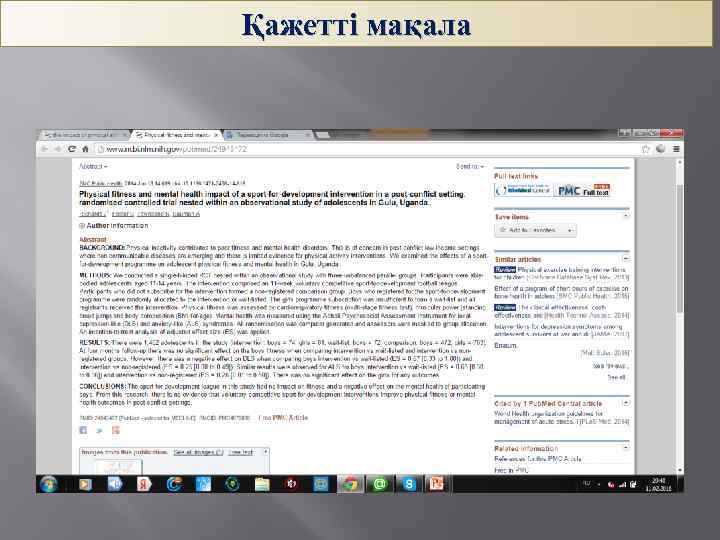Open the PowerPoint taskbar icon

[x=436, y=484]
